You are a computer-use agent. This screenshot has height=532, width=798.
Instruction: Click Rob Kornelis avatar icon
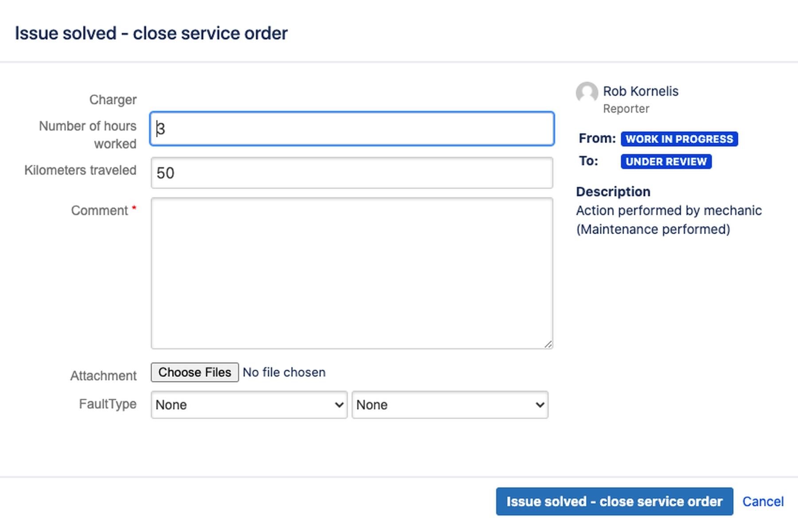click(x=587, y=93)
